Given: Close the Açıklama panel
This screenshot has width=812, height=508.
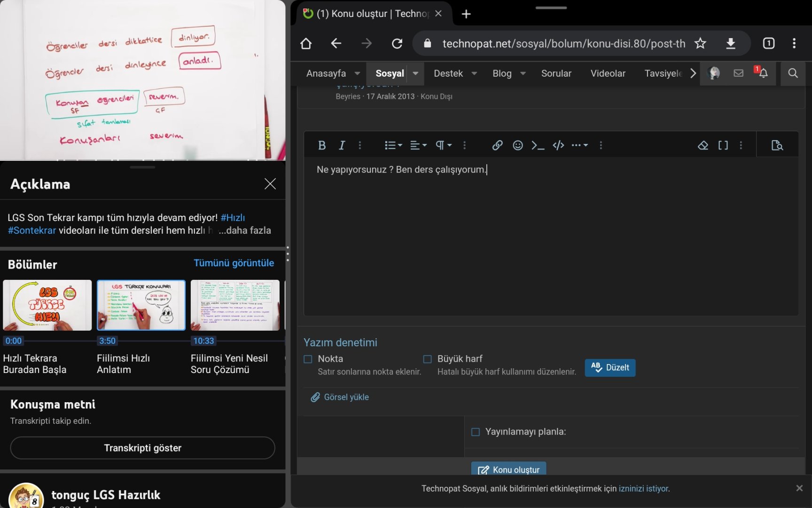Looking at the screenshot, I should pyautogui.click(x=270, y=184).
